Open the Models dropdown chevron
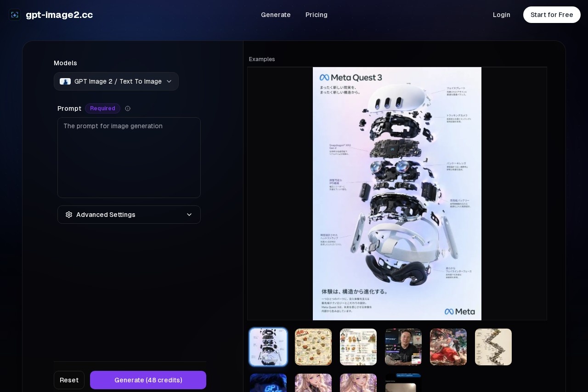The width and height of the screenshot is (588, 392). pos(169,81)
